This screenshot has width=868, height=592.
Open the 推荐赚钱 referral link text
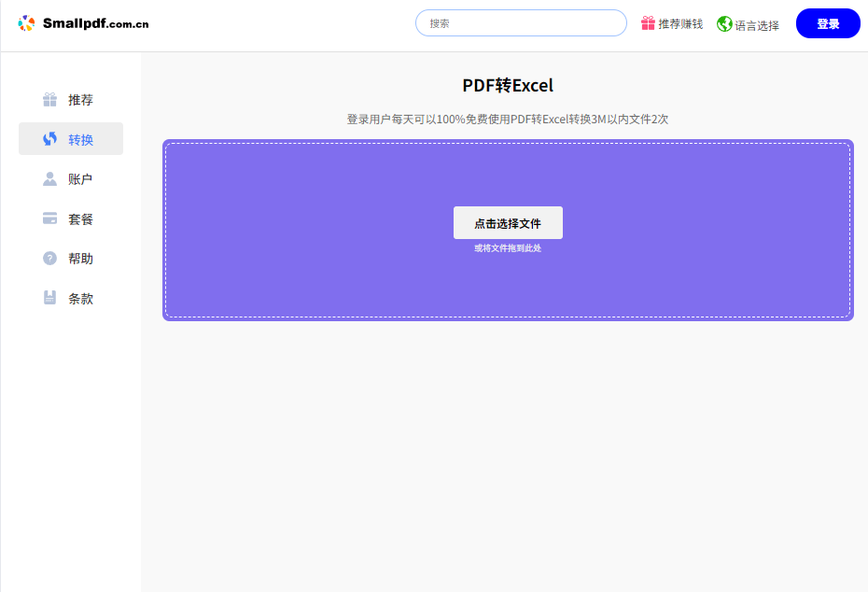pyautogui.click(x=680, y=24)
